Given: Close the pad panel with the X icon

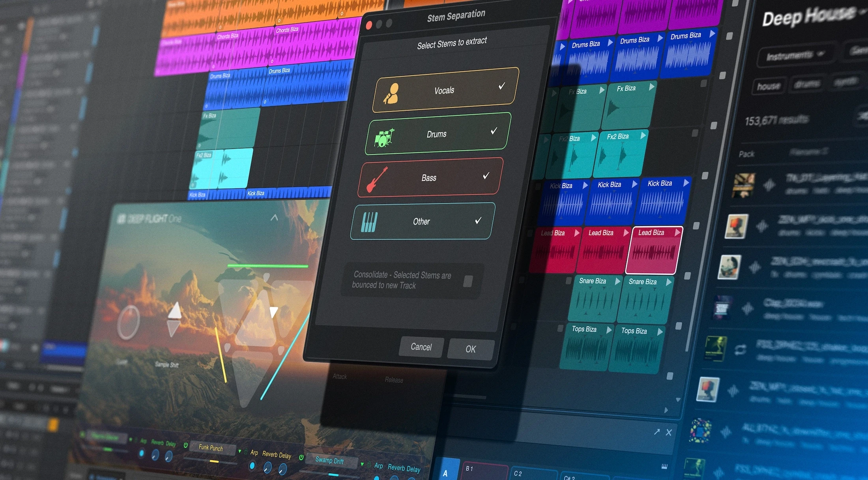Looking at the screenshot, I should pos(669,432).
